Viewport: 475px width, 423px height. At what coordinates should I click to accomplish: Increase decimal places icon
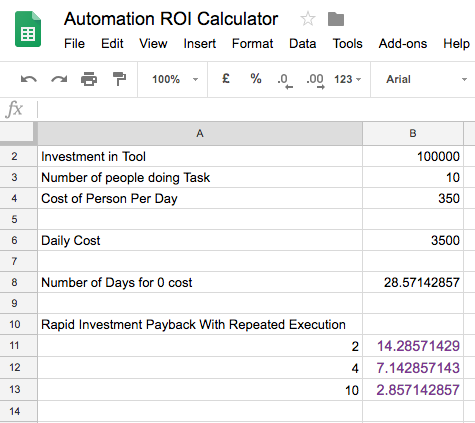[x=315, y=81]
